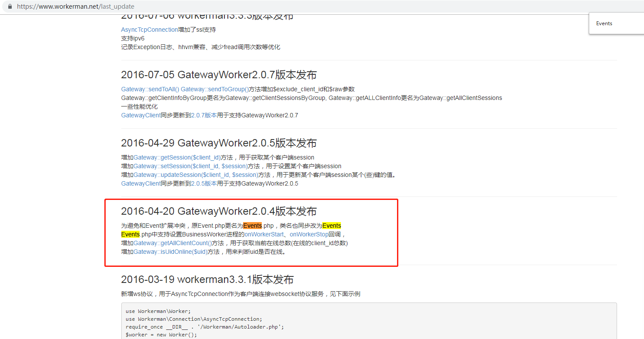
Task: Click the line starting 记录Exception日志
Action: click(201, 47)
